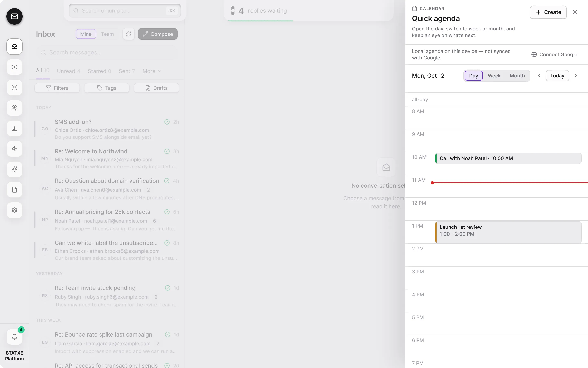Open the contact profile sidebar icon
The width and height of the screenshot is (588, 368).
click(14, 87)
